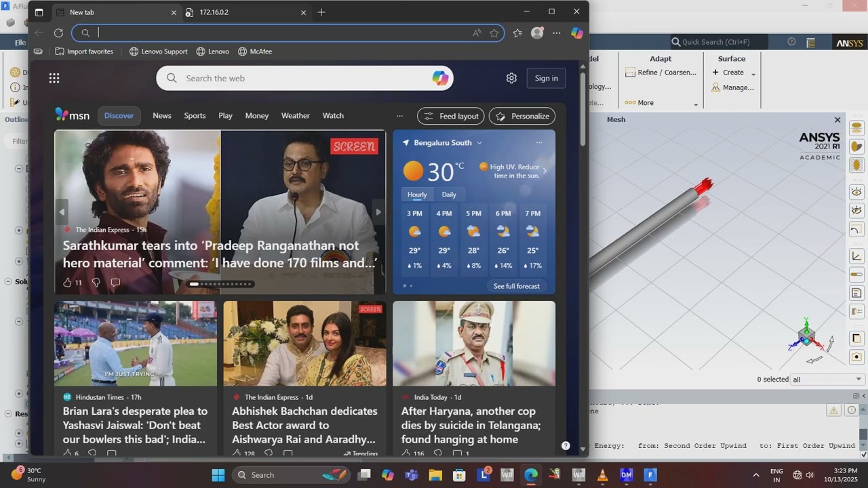The image size is (868, 488).
Task: Open MSN nav overflow ellipsis menu
Action: click(399, 116)
